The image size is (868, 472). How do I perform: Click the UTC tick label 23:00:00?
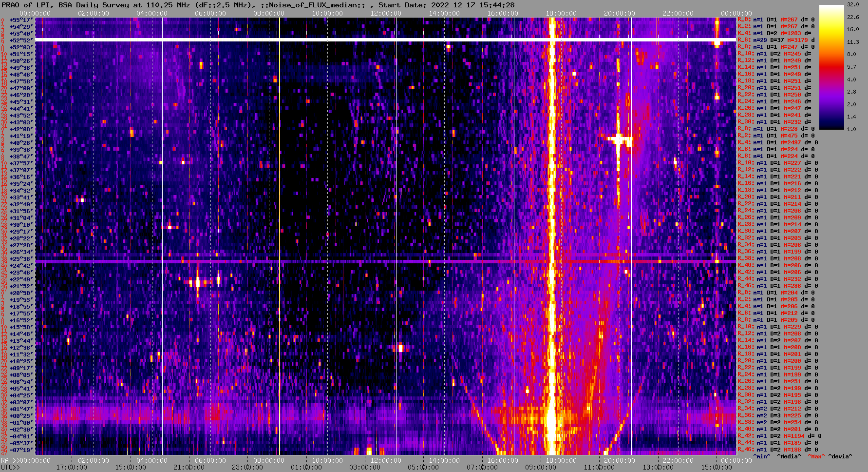tap(247, 467)
